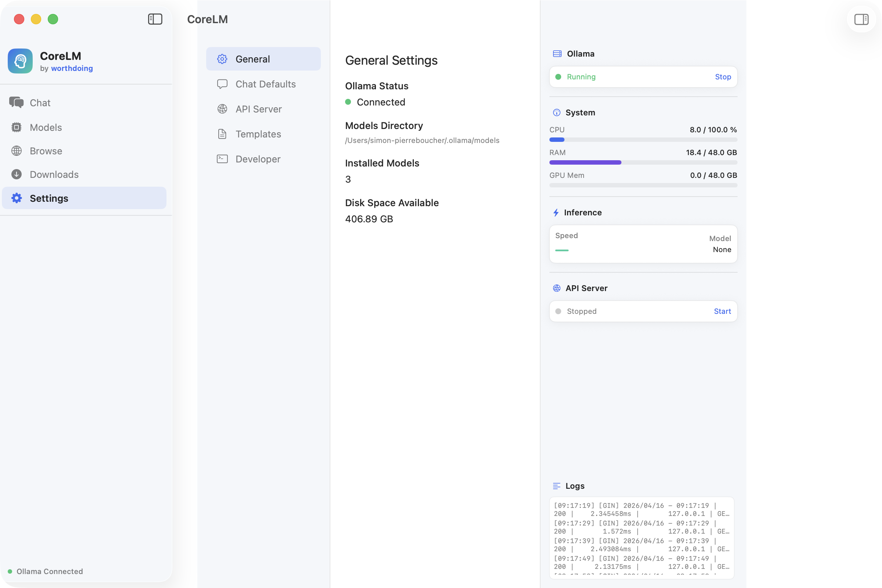Screen dimensions: 882x588
Task: Open Downloads via the arrow icon
Action: 16,174
